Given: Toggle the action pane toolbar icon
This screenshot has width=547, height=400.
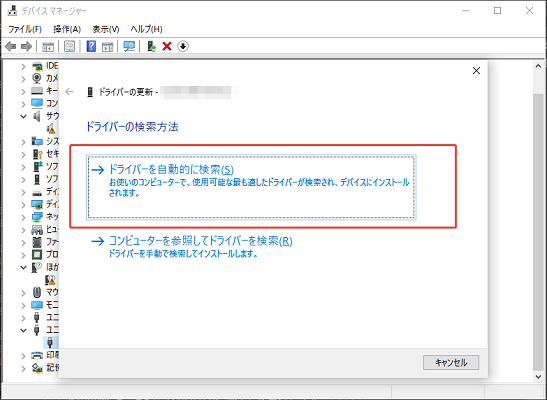Looking at the screenshot, I should pyautogui.click(x=107, y=46).
